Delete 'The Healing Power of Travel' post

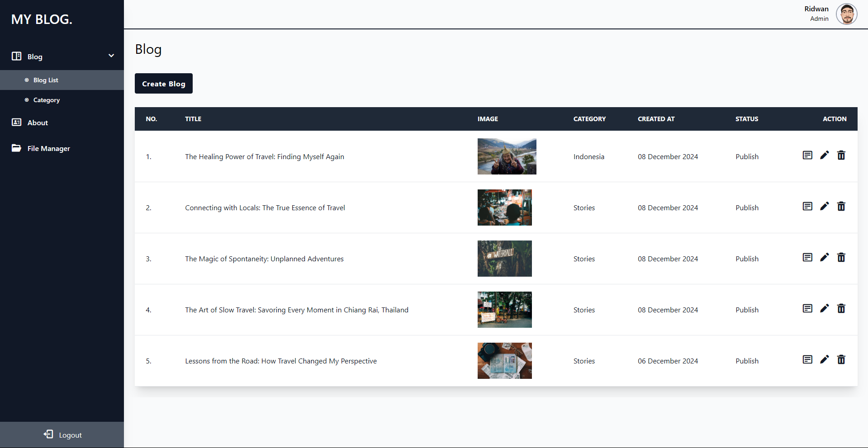coord(841,155)
